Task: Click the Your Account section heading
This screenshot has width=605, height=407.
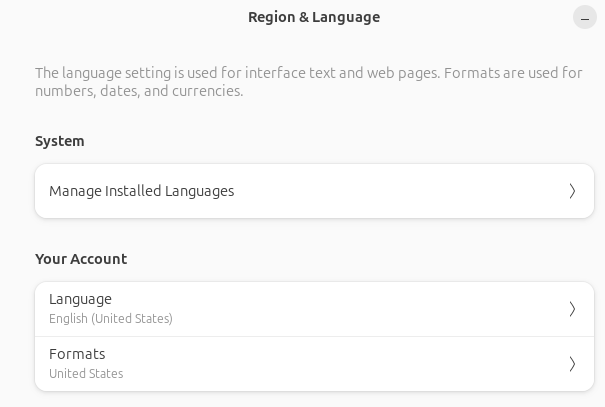Action: point(81,259)
